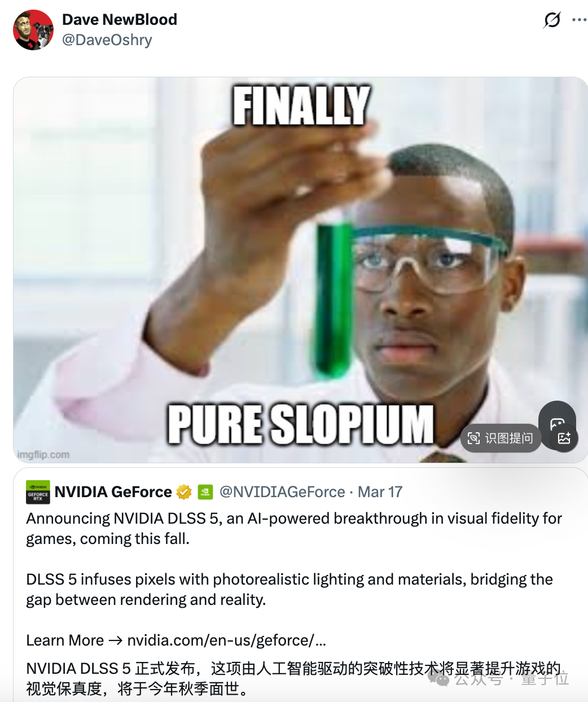
Task: Click the green NVIDIA affiliate badge
Action: click(205, 492)
